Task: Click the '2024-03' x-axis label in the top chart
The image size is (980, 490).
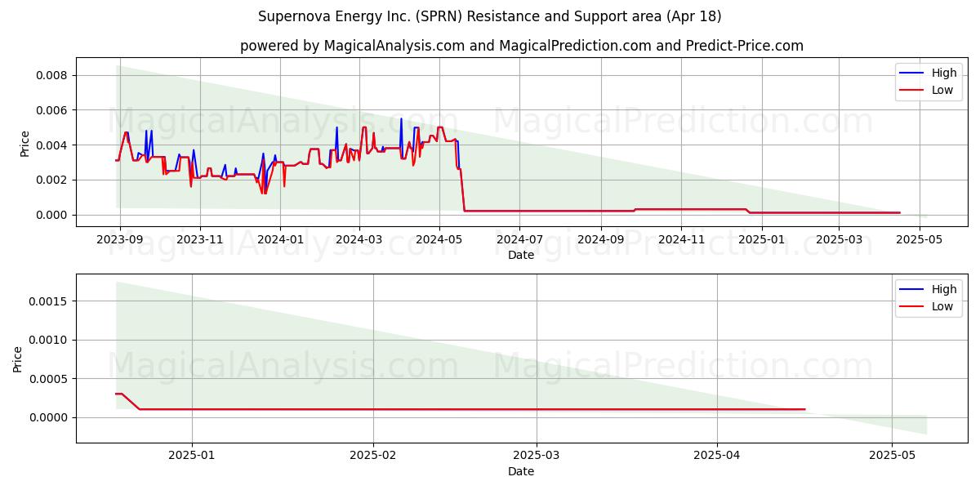Action: point(359,239)
